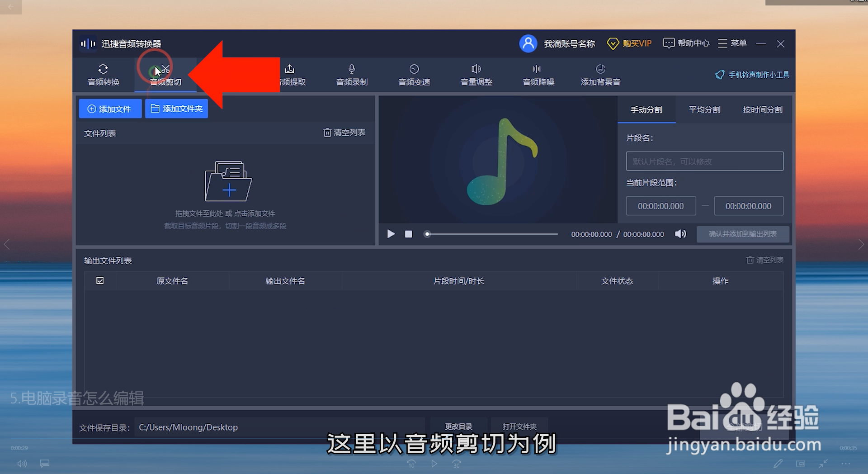
Task: Click the 打开文件夹 open folder button
Action: point(519,427)
